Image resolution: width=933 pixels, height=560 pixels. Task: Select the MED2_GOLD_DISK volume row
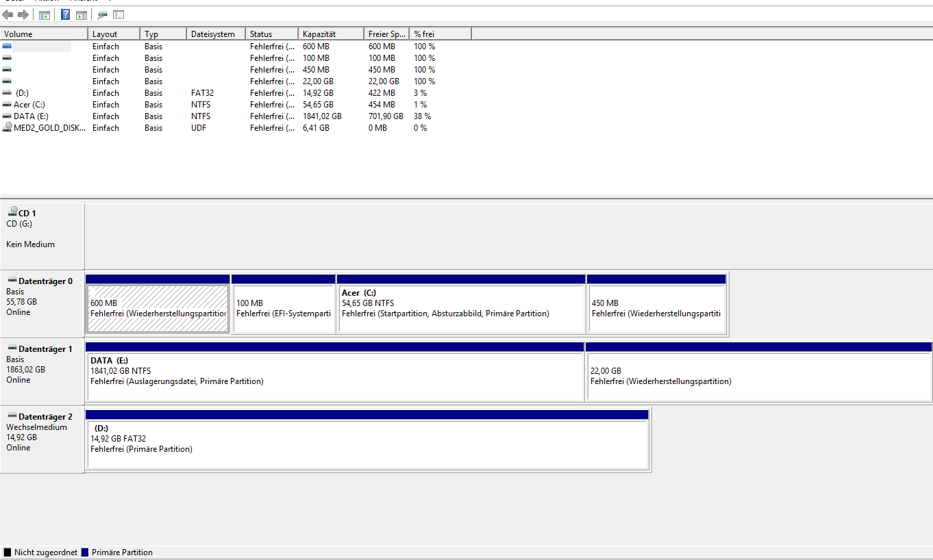(x=236, y=128)
